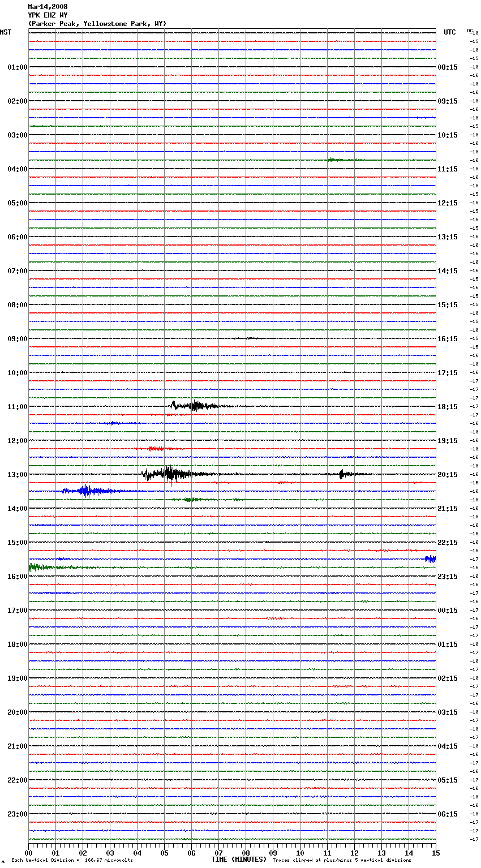
Task: Click the 15:00 MST row label
Action: [x=17, y=543]
